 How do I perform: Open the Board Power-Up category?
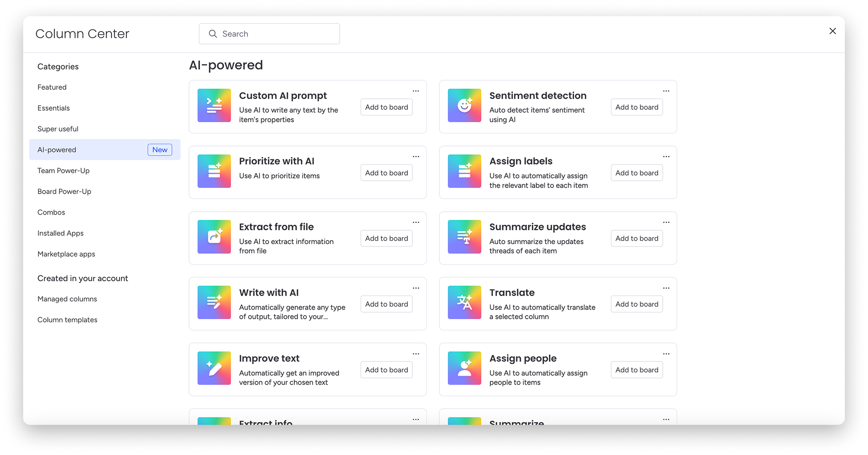(x=105, y=191)
